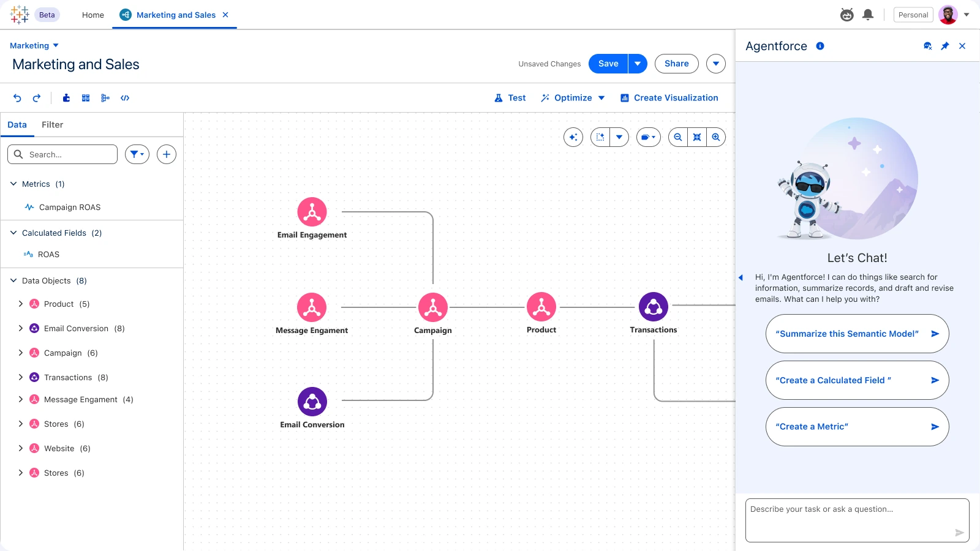Zoom out on the canvas

click(x=678, y=137)
